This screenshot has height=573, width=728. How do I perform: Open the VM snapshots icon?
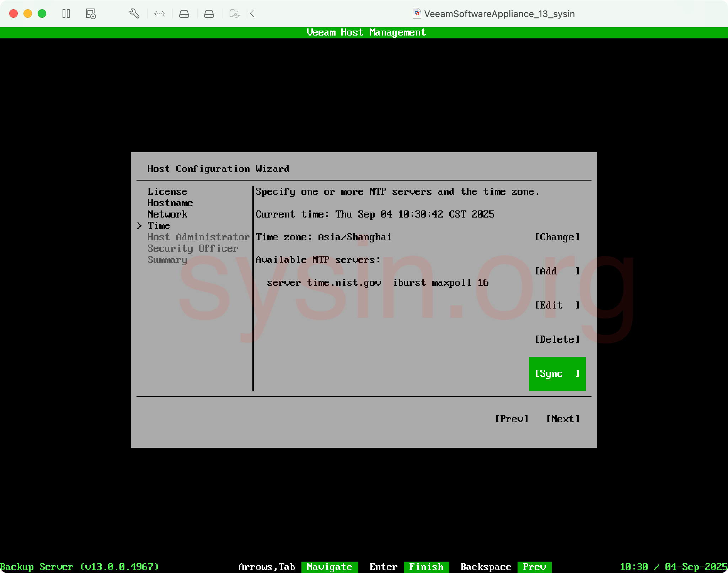(91, 14)
